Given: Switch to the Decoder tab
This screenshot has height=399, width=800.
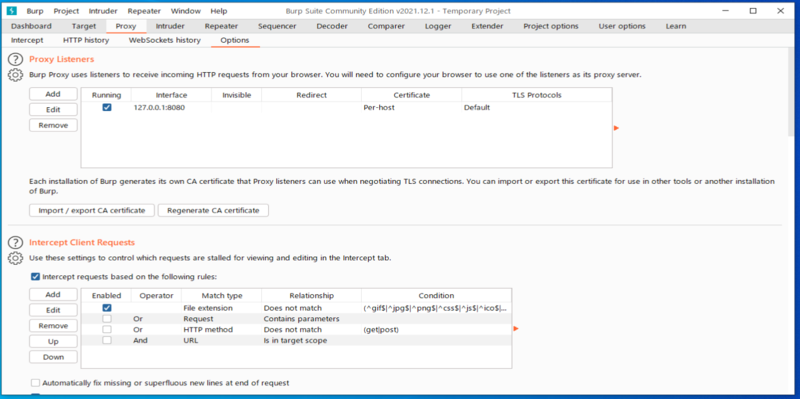Looking at the screenshot, I should tap(332, 26).
